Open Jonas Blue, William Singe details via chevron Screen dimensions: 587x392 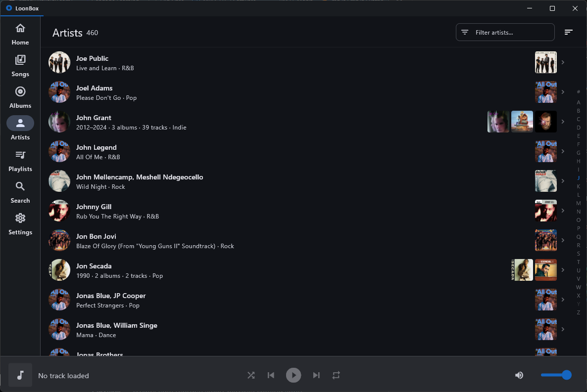[562, 329]
